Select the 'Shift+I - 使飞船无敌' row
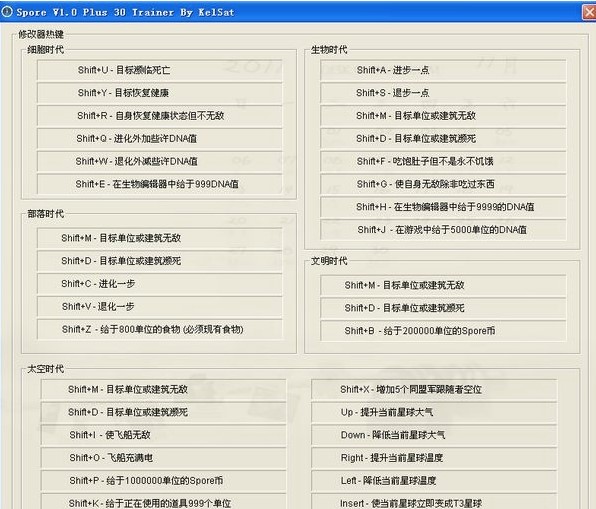The width and height of the screenshot is (596, 509). (x=163, y=435)
